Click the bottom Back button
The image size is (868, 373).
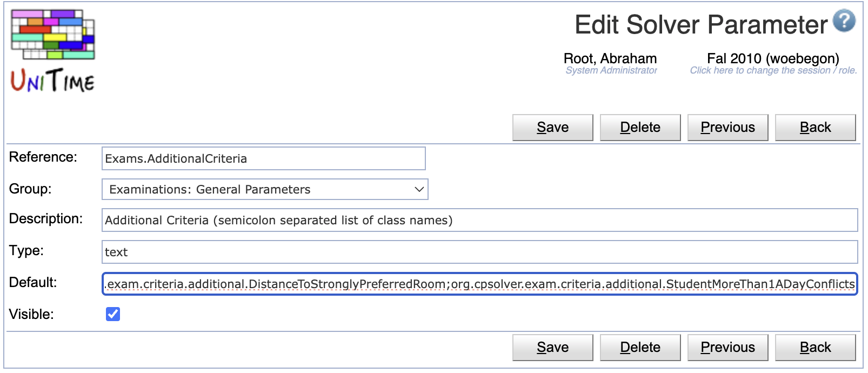[x=815, y=348]
